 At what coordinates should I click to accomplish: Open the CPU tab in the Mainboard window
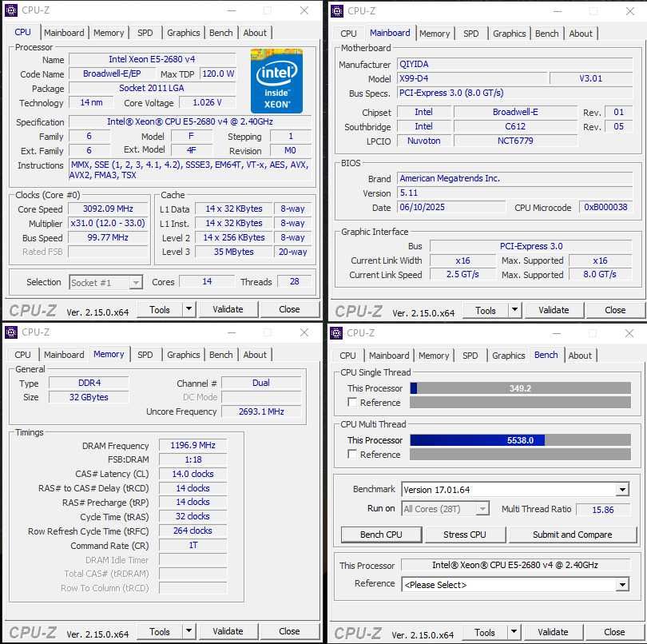pos(348,34)
